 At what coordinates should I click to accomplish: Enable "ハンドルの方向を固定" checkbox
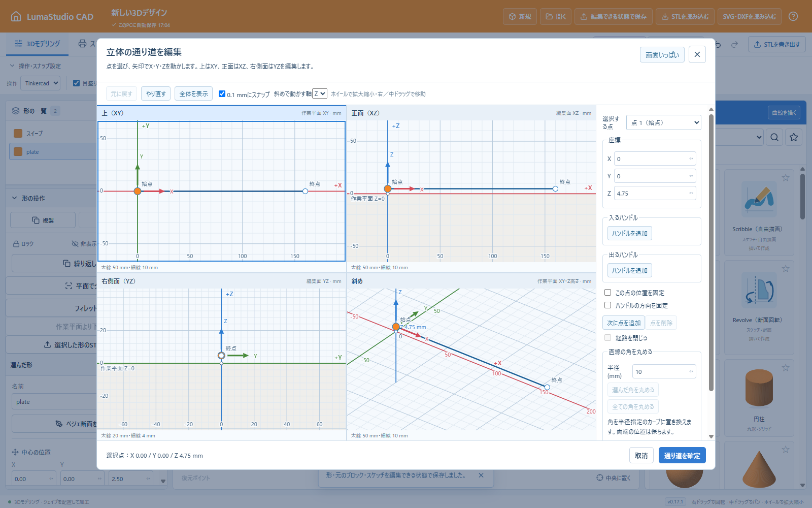[x=607, y=305]
